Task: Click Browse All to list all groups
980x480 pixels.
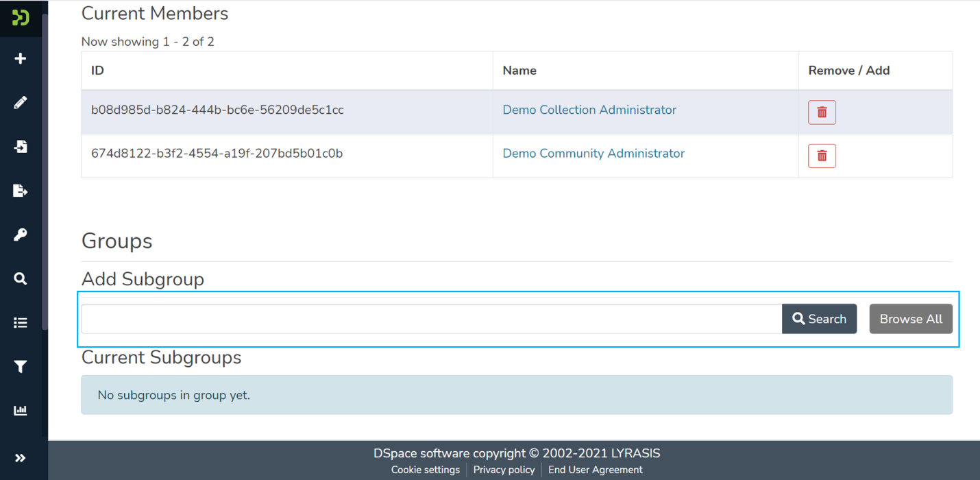Action: coord(911,318)
